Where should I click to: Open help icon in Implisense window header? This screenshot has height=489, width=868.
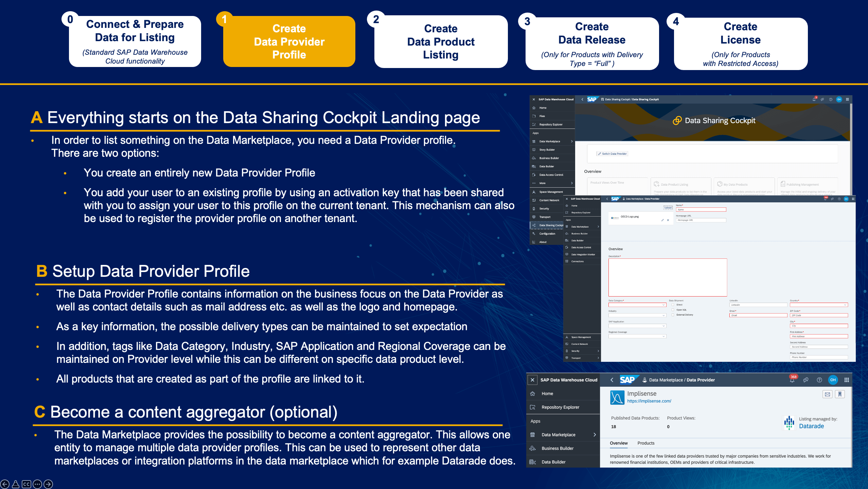(x=819, y=380)
